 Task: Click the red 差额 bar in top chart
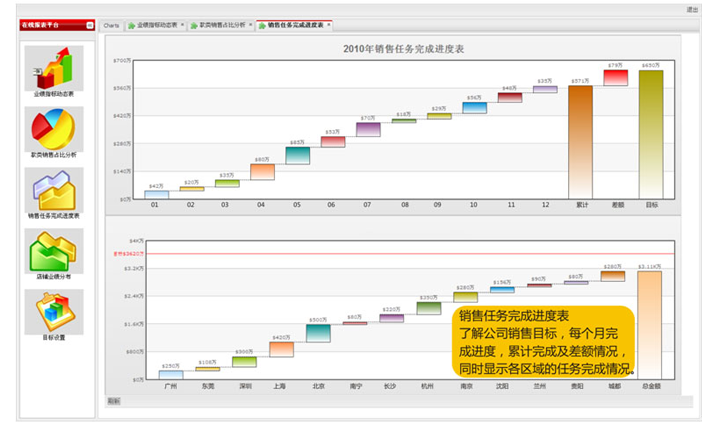click(x=615, y=78)
